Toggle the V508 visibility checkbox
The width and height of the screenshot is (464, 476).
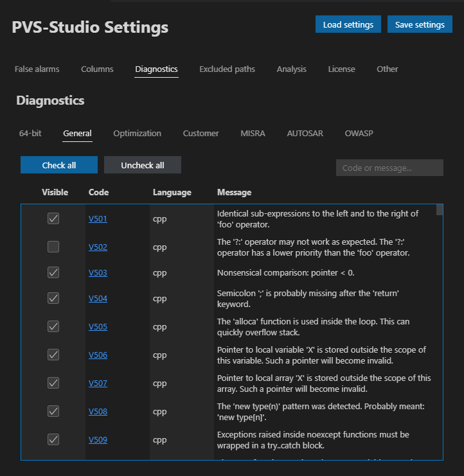(53, 411)
